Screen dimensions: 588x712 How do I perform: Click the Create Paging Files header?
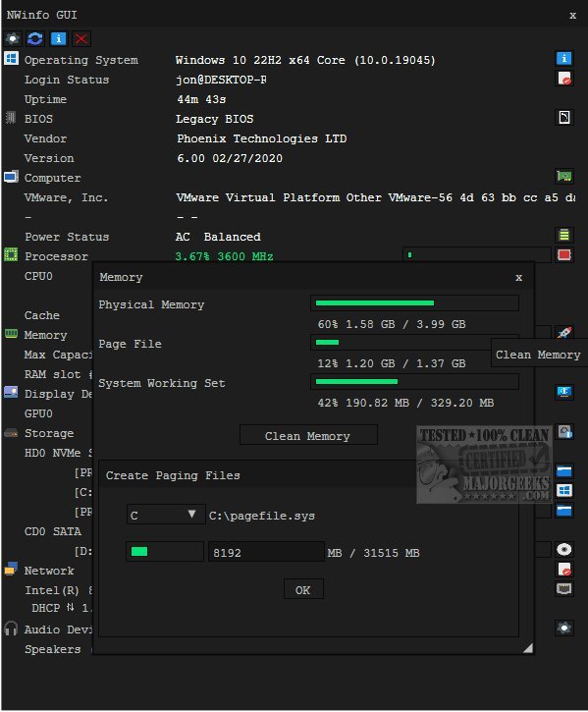[x=173, y=475]
